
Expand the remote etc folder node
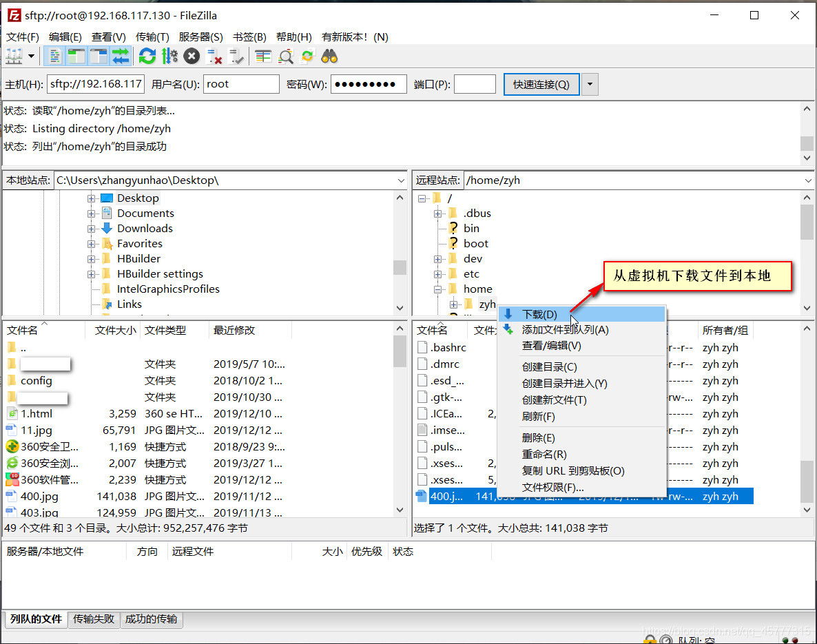click(x=437, y=274)
